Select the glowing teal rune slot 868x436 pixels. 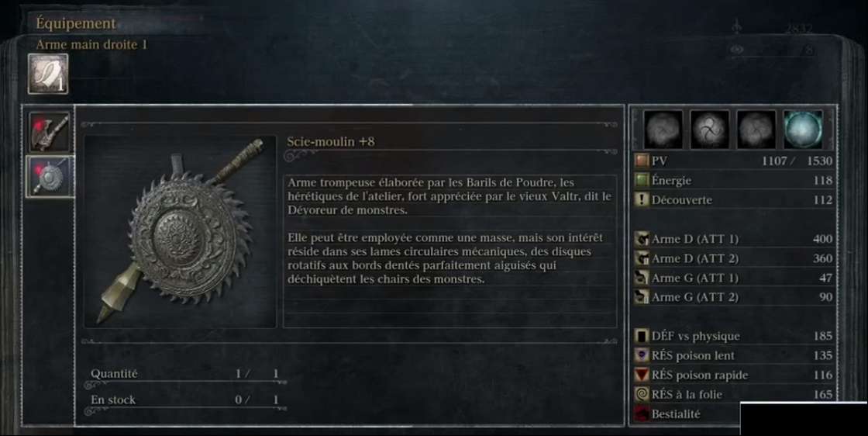[x=803, y=129]
